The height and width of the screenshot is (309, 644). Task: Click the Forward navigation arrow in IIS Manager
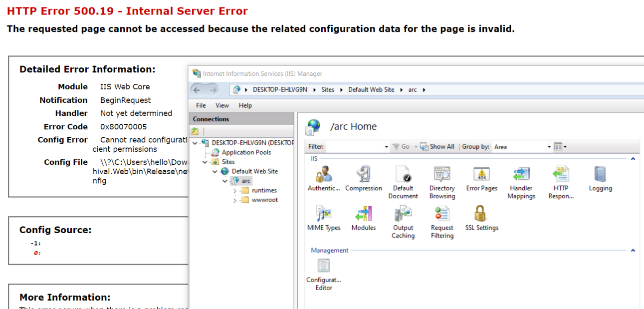[x=214, y=90]
